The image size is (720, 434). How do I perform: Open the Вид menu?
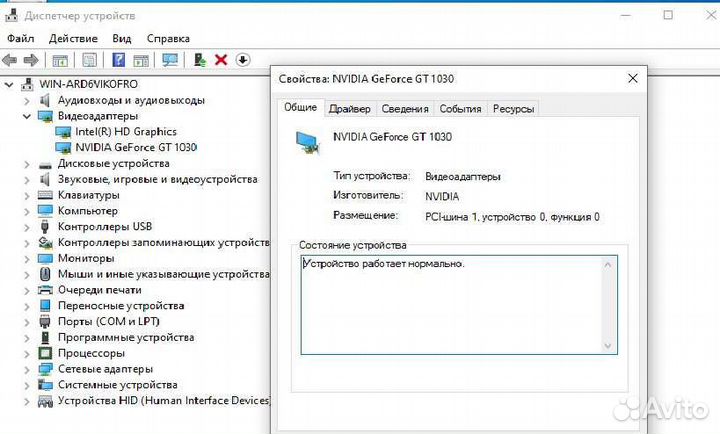click(122, 39)
